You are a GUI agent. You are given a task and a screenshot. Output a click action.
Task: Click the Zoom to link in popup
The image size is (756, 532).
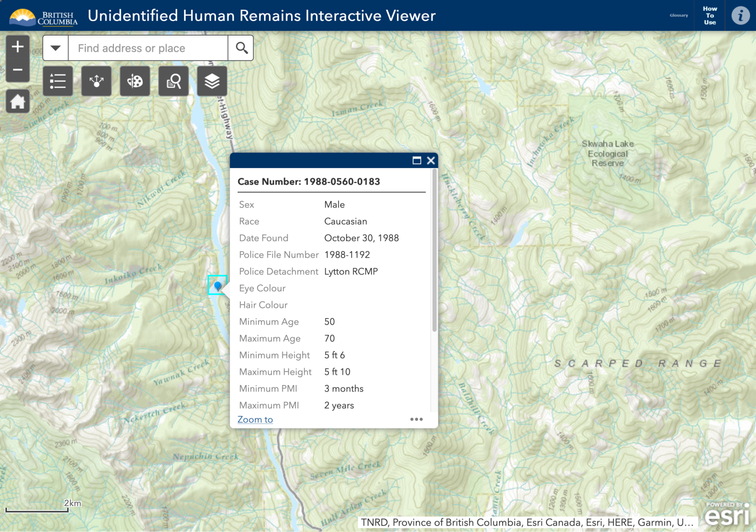click(x=255, y=419)
